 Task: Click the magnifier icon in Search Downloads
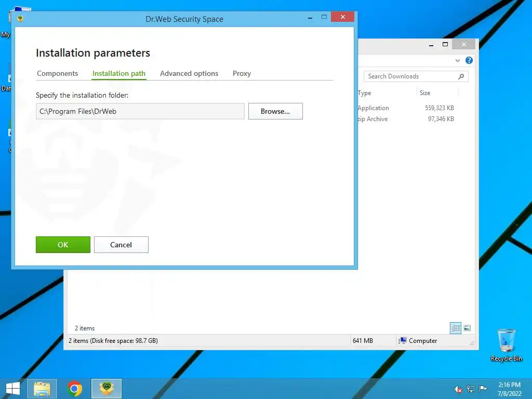coord(461,76)
